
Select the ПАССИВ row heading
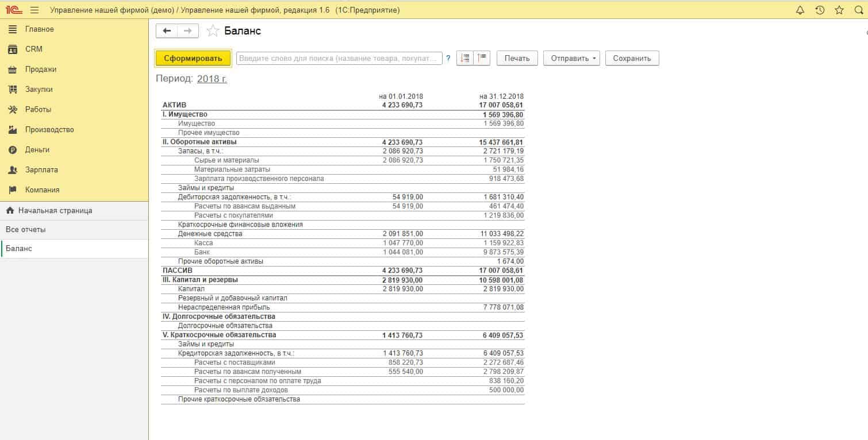pos(177,271)
